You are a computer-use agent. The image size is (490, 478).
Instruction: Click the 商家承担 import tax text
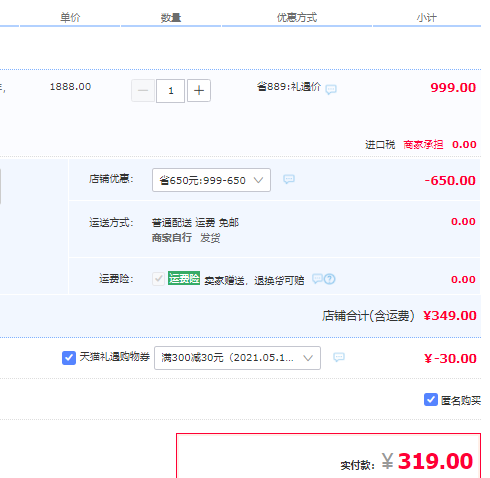point(423,145)
